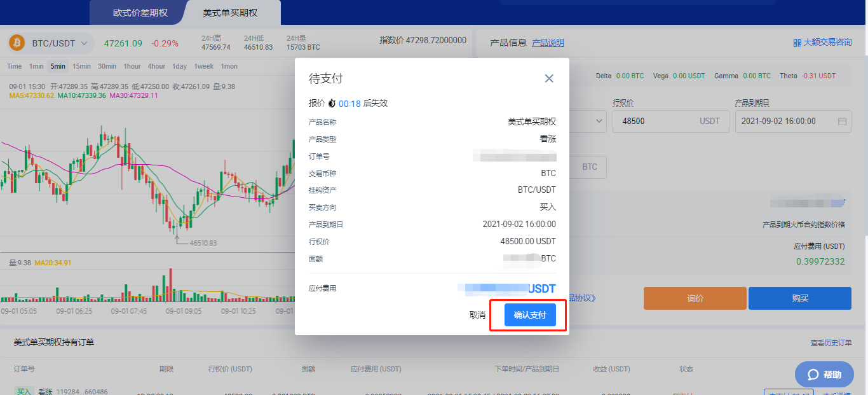Screen dimensions: 868x395
Task: Click the 下单时间/产品到期日 column header
Action: tap(527, 369)
